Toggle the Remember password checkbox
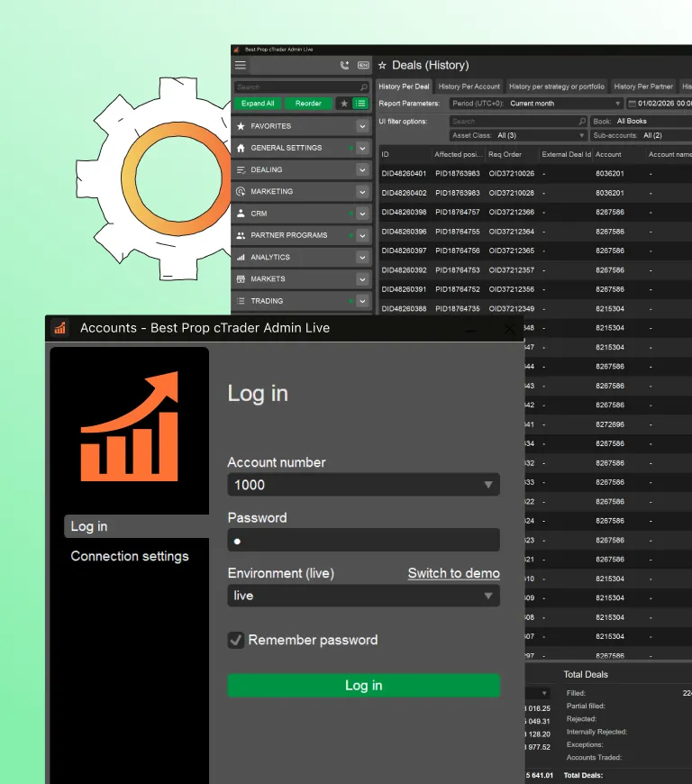The width and height of the screenshot is (692, 784). pyautogui.click(x=235, y=640)
